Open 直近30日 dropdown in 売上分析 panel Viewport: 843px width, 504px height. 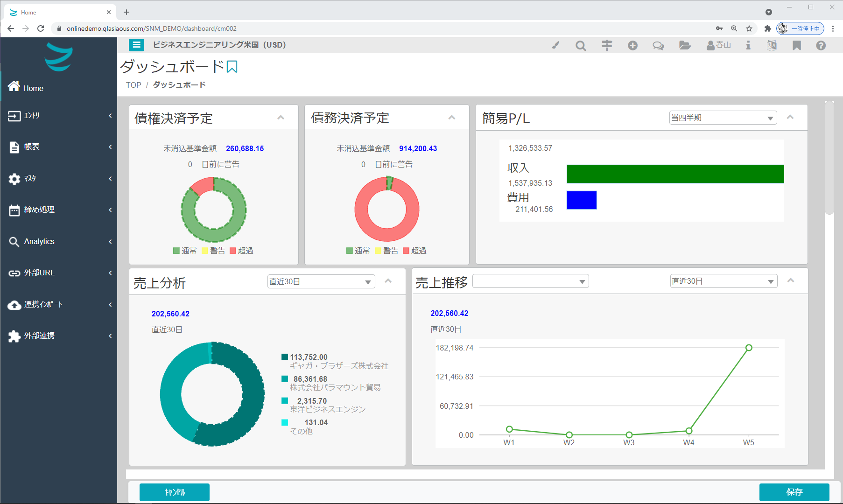coord(321,281)
